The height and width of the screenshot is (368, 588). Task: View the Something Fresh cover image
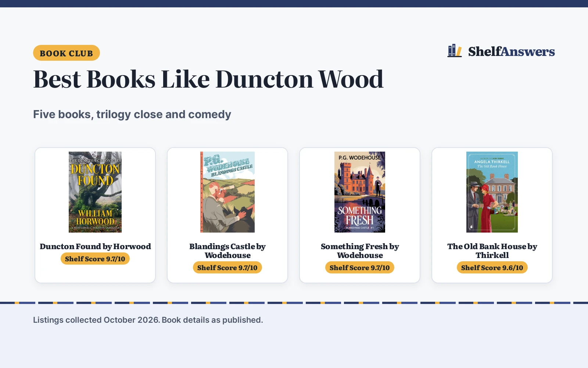click(360, 192)
